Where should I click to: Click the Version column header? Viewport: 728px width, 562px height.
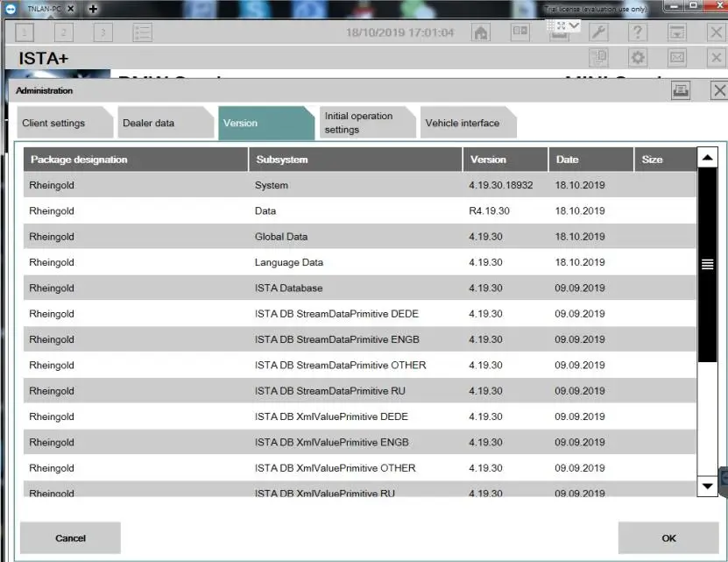[505, 160]
